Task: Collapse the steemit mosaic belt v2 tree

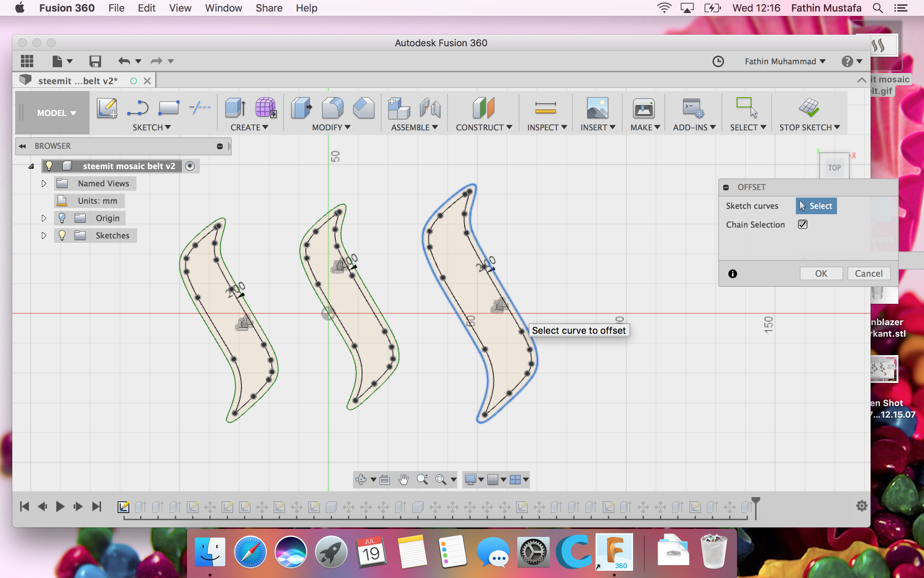Action: pyautogui.click(x=31, y=166)
